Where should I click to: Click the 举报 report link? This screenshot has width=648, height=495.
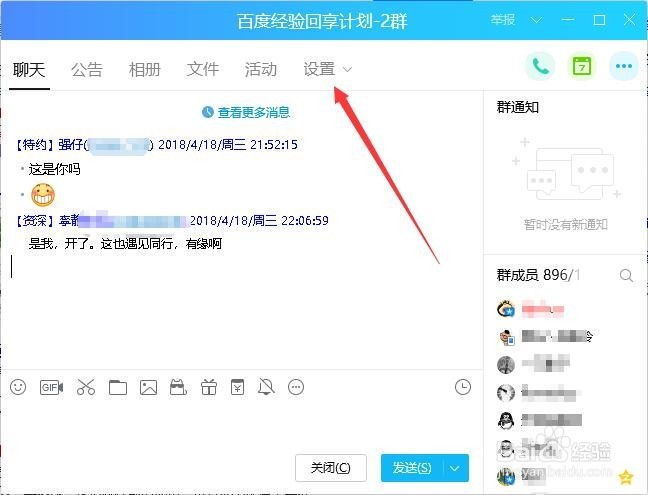(x=503, y=19)
